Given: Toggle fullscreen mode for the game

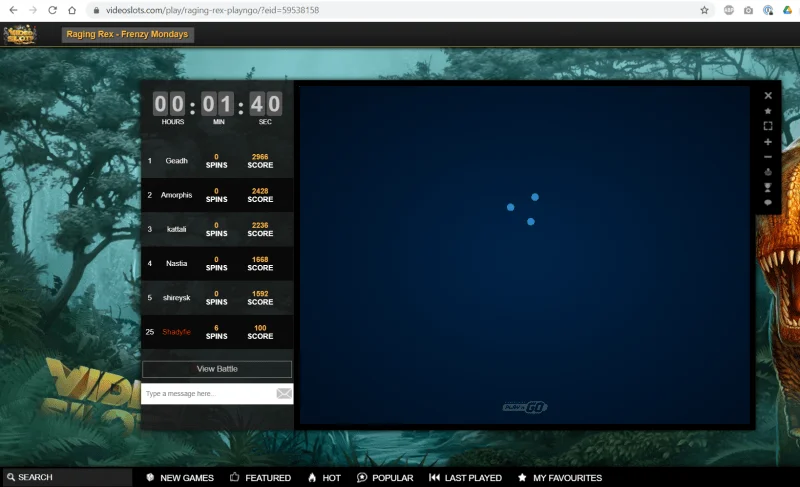Looking at the screenshot, I should point(768,126).
